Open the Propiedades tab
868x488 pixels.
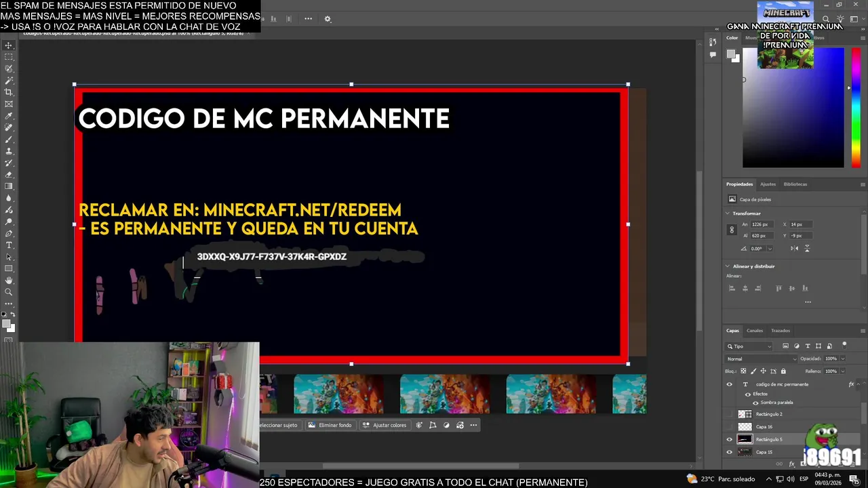click(739, 184)
